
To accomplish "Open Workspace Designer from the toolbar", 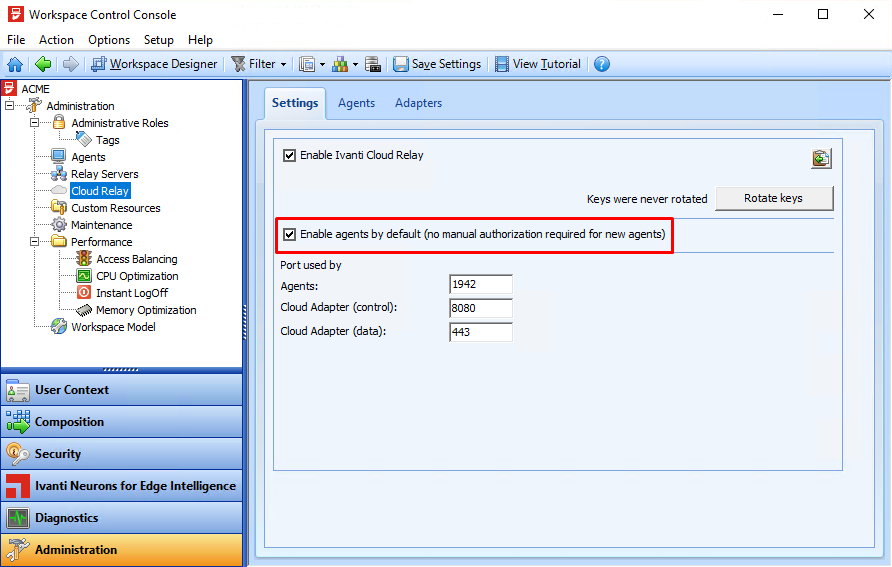I will (x=153, y=64).
